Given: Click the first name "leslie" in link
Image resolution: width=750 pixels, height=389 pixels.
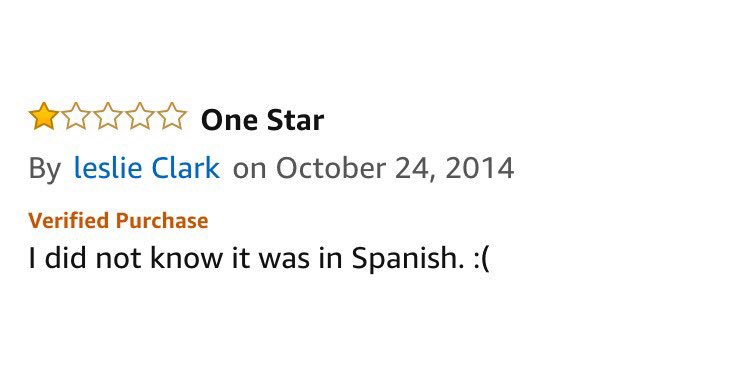Looking at the screenshot, I should [x=108, y=168].
